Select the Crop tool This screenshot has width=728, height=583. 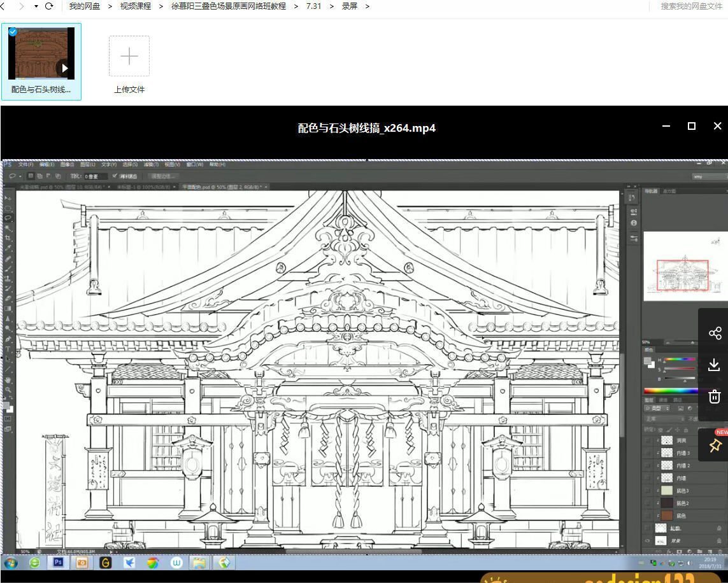(6, 236)
